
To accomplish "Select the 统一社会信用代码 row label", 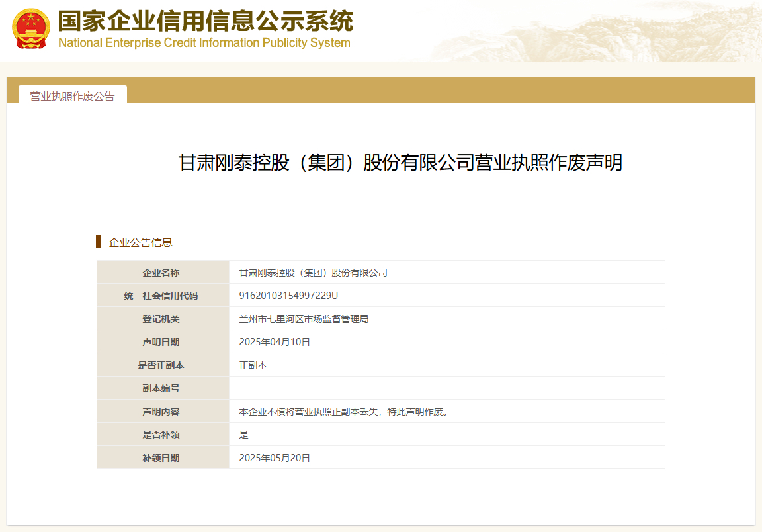I will [161, 296].
